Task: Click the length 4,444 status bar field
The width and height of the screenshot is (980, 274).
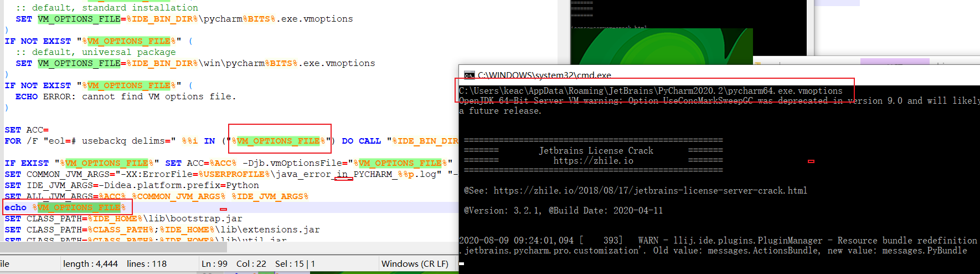Action: [x=90, y=264]
